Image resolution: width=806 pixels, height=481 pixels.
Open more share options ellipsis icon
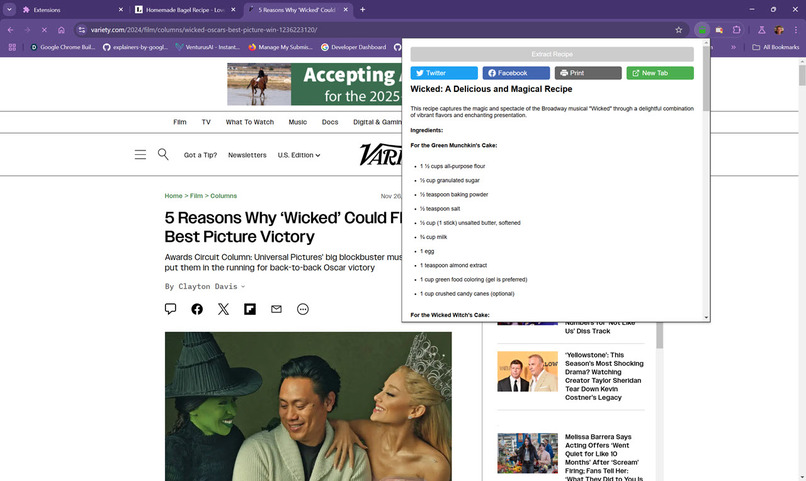(303, 309)
